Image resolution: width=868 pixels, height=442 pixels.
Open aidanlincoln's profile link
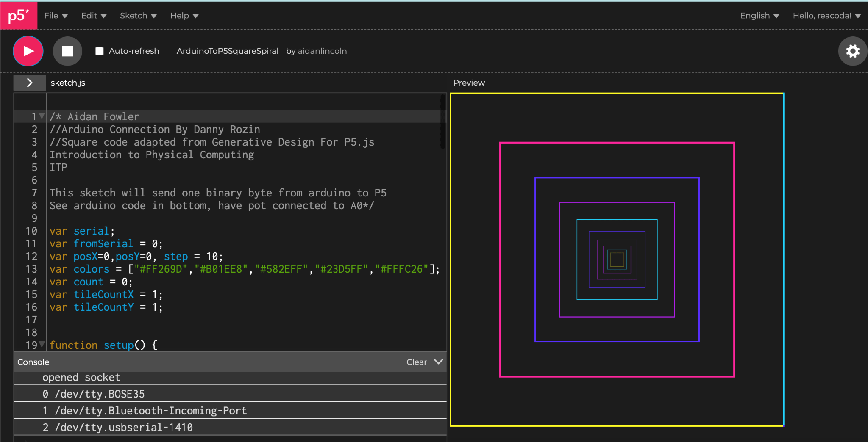pos(322,51)
